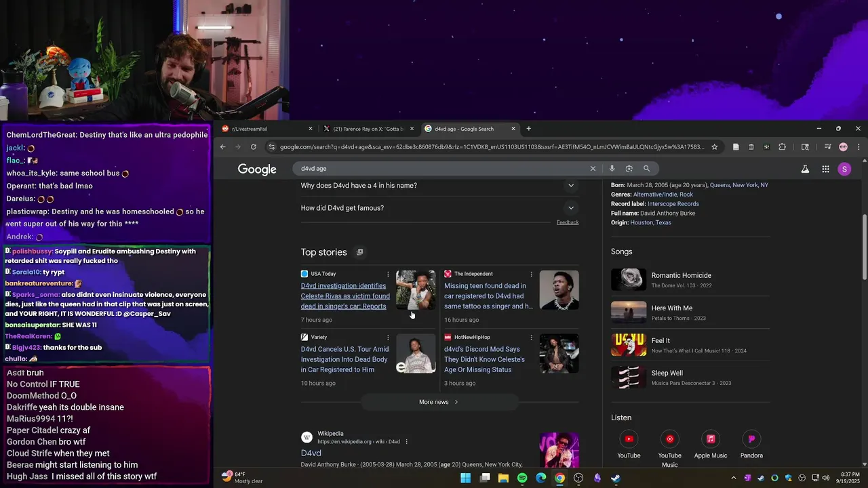Image resolution: width=868 pixels, height=488 pixels.
Task: Open the D4vd Wikipedia result title
Action: pos(311,453)
